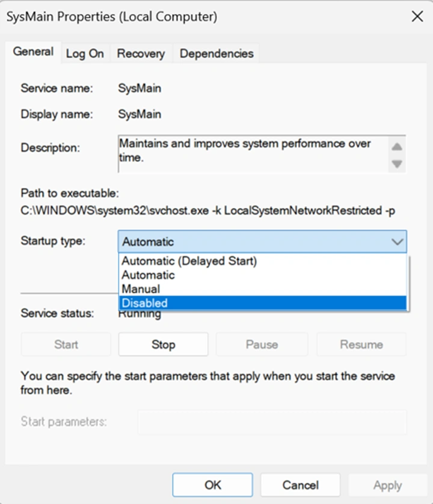Select Automatic from the startup list

point(148,275)
